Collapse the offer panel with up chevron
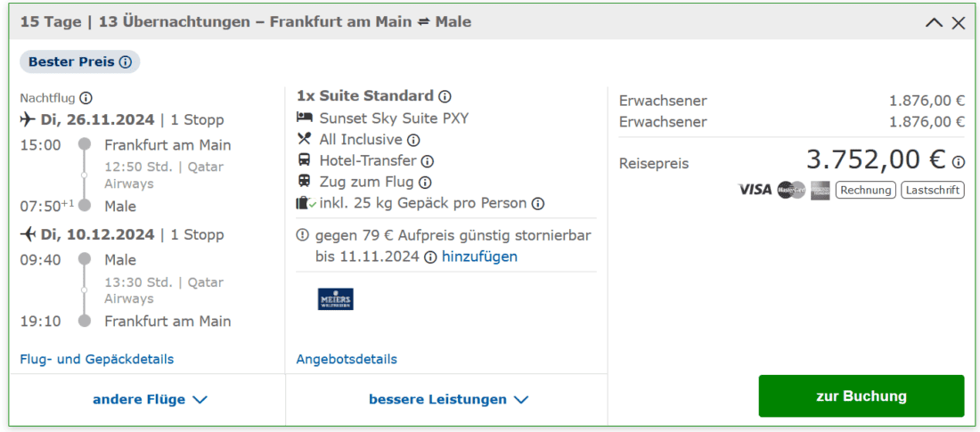The image size is (980, 432). 934,23
